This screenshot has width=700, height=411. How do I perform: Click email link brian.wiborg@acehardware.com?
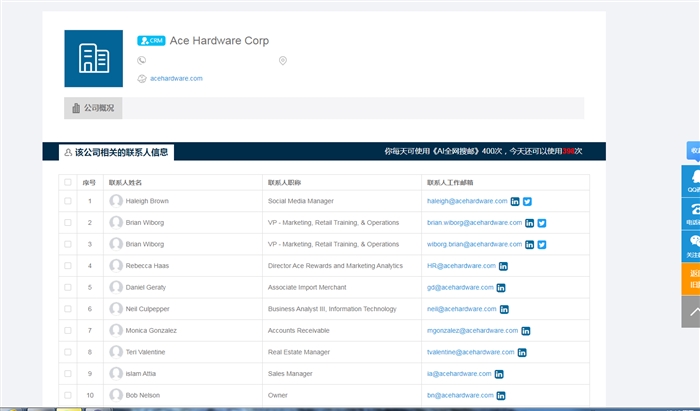pyautogui.click(x=474, y=223)
